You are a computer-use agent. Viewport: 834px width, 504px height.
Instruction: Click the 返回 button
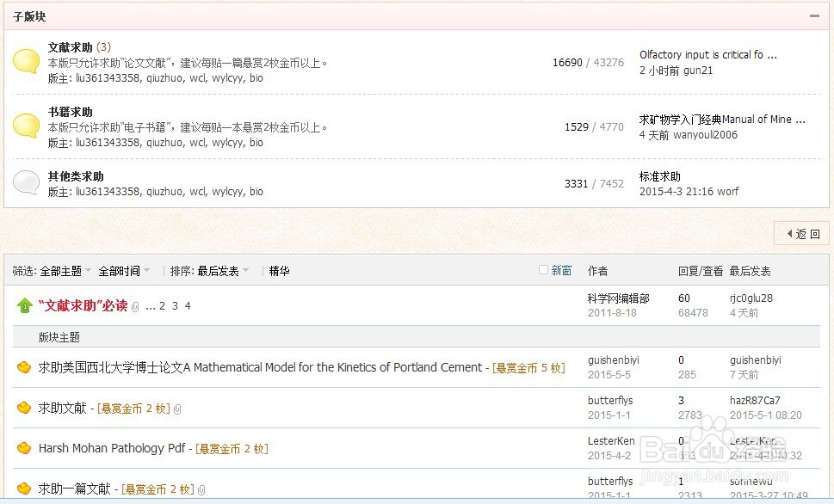(x=801, y=233)
